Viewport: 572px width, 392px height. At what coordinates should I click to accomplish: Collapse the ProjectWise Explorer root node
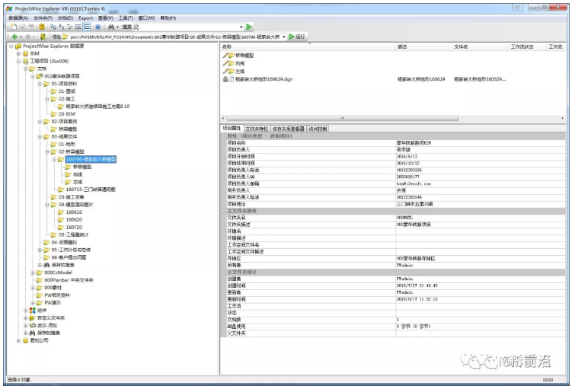point(11,46)
